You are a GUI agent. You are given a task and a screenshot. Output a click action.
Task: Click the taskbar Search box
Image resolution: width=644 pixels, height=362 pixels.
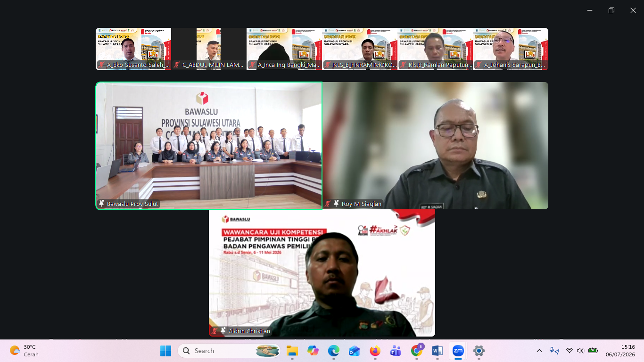[229, 351]
